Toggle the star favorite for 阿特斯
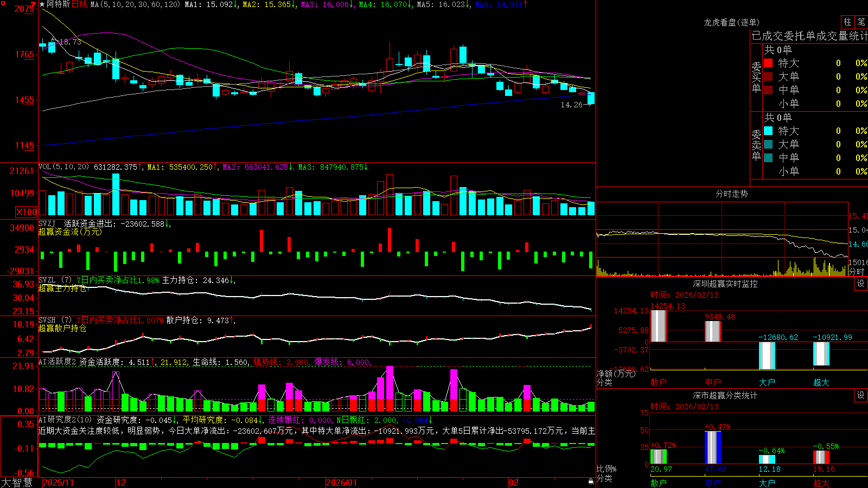The image size is (868, 488). click(42, 4)
